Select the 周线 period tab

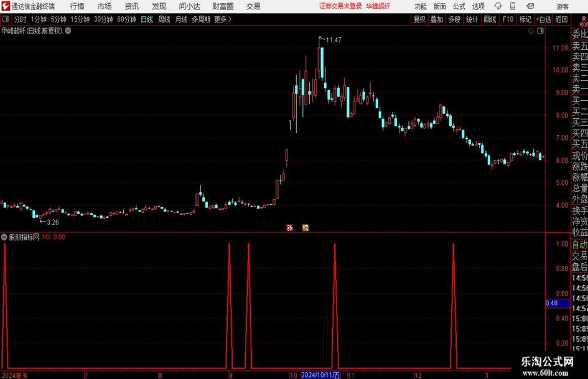(x=164, y=19)
